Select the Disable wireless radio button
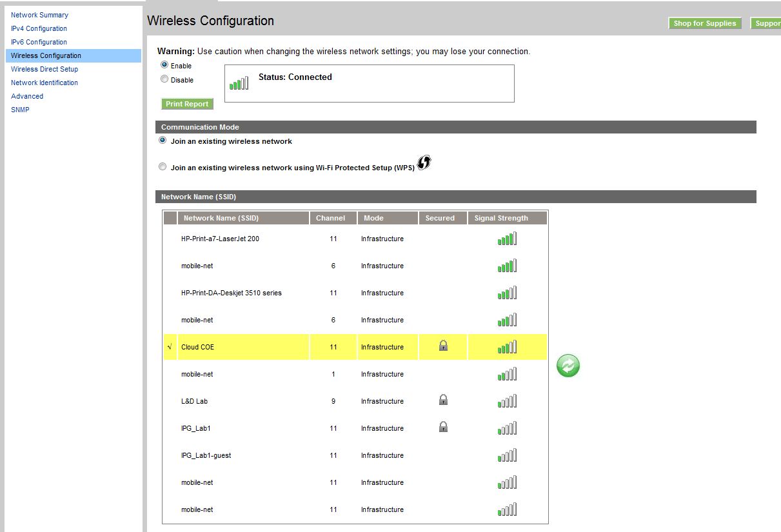The width and height of the screenshot is (781, 532). click(164, 79)
